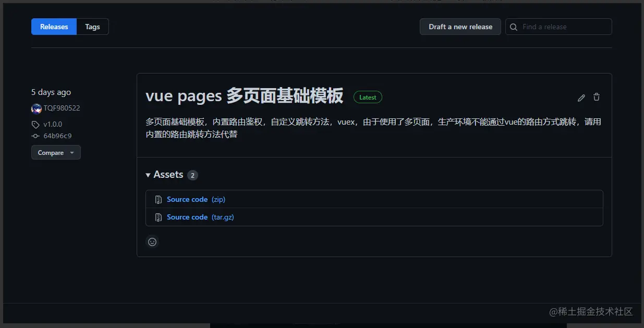Click the search magnifier icon
The width and height of the screenshot is (644, 328).
point(514,27)
